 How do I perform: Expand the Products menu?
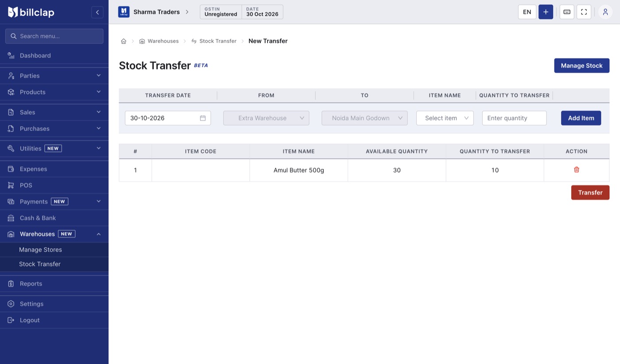[54, 92]
